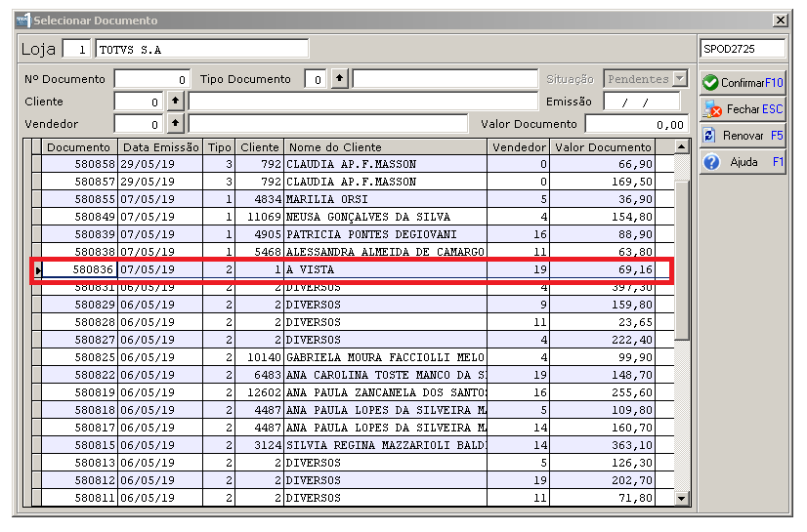Click the grid vertical scrollbar thumb
807x532 pixels.
coord(681,260)
